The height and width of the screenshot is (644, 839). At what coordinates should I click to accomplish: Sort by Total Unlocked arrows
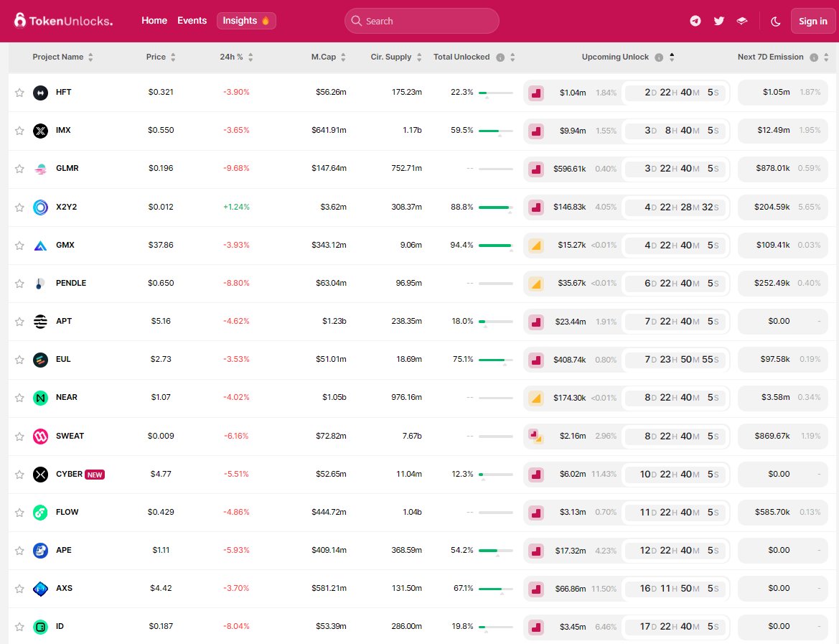coord(512,57)
